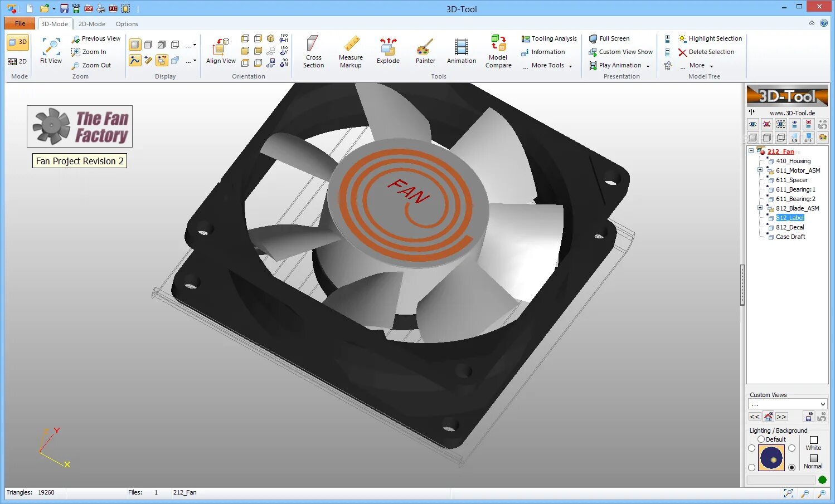Click Previous View button
The width and height of the screenshot is (835, 504).
(96, 38)
